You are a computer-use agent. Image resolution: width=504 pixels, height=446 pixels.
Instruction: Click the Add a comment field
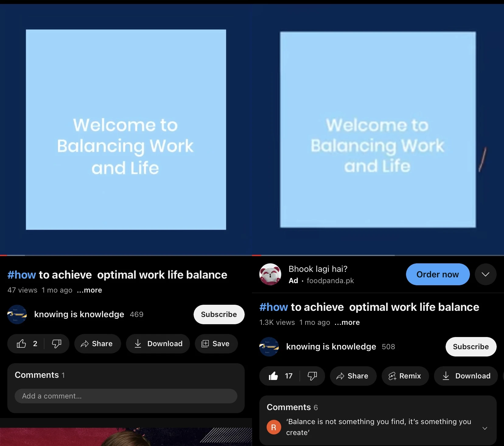[x=126, y=396]
